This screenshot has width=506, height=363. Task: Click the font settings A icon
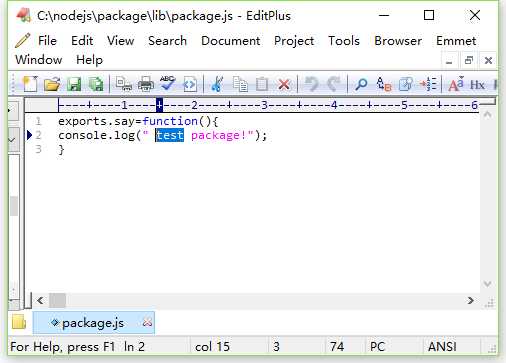click(456, 84)
